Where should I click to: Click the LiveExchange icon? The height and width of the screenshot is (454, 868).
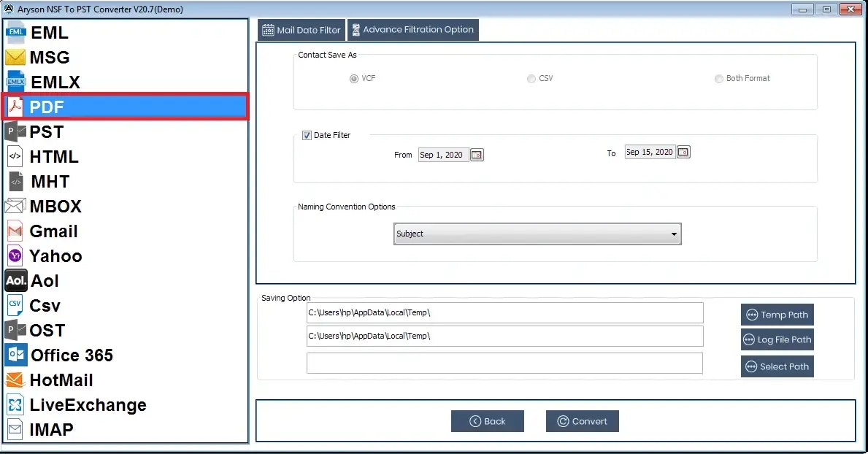click(x=15, y=404)
